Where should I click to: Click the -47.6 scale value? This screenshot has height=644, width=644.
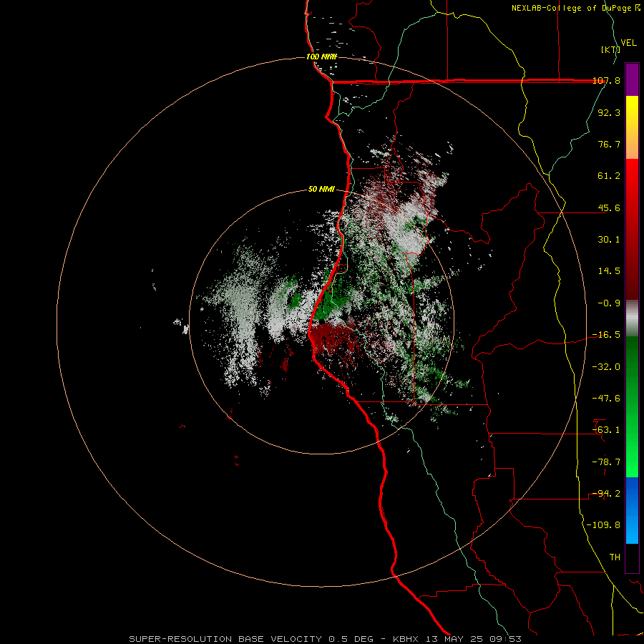(606, 399)
